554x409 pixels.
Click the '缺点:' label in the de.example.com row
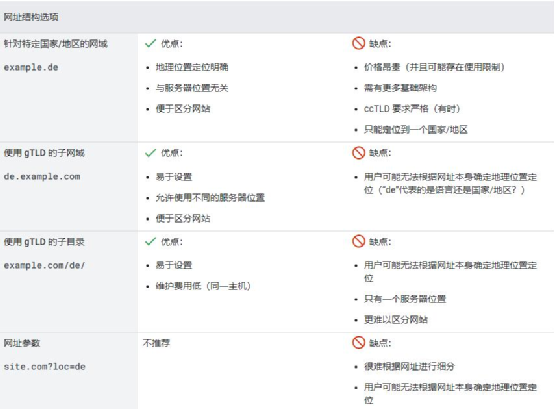coord(380,153)
